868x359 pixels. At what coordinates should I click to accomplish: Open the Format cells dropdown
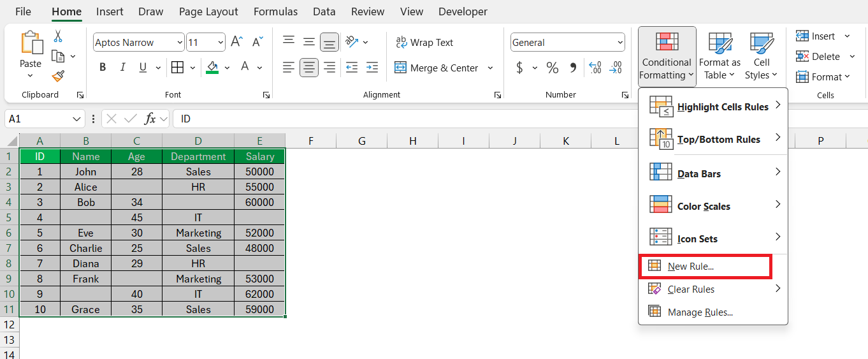pyautogui.click(x=823, y=77)
